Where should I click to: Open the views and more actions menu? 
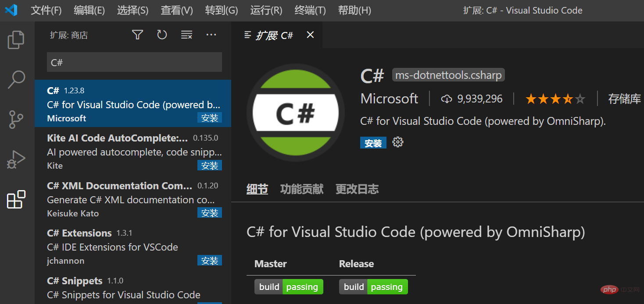click(x=211, y=34)
